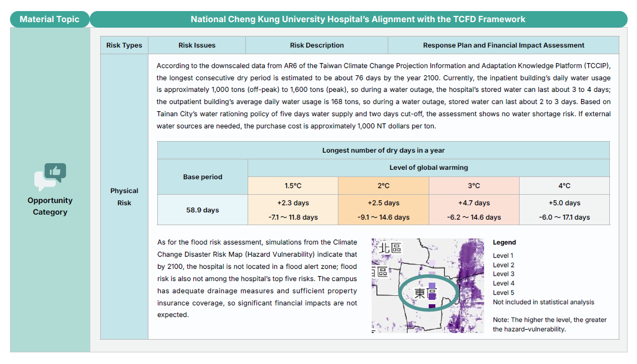
Task: Click the Material Topic header pill
Action: point(49,18)
